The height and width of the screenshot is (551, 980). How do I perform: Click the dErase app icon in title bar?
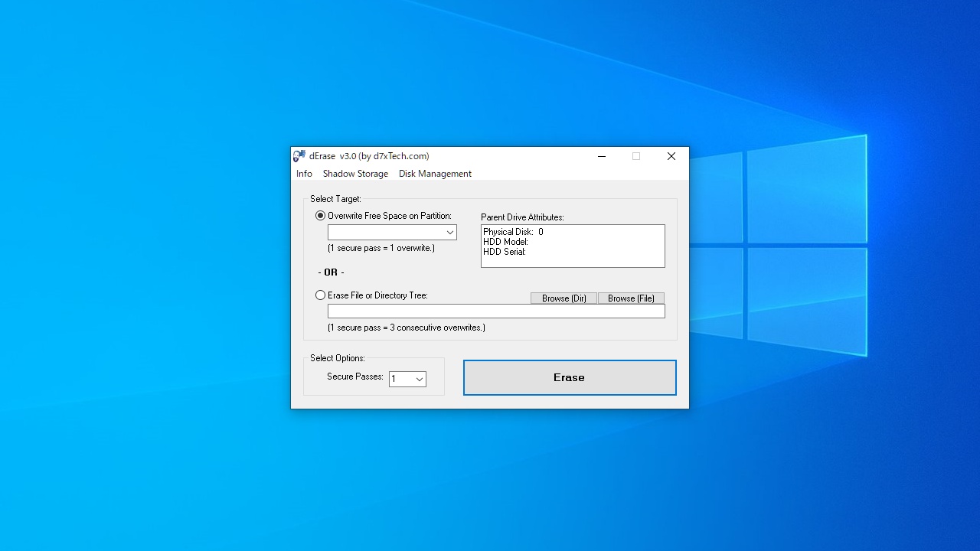(x=299, y=156)
